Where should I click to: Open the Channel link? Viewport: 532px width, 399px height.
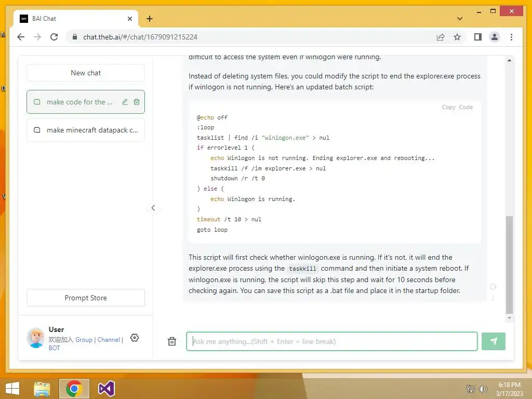click(x=109, y=340)
